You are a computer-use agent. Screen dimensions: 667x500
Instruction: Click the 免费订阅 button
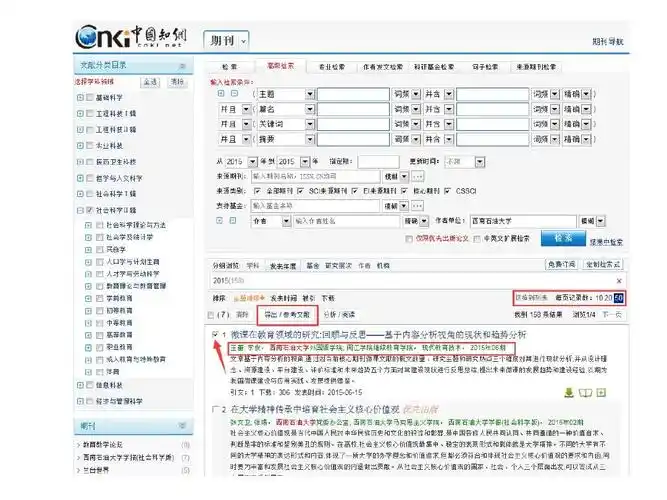(562, 264)
